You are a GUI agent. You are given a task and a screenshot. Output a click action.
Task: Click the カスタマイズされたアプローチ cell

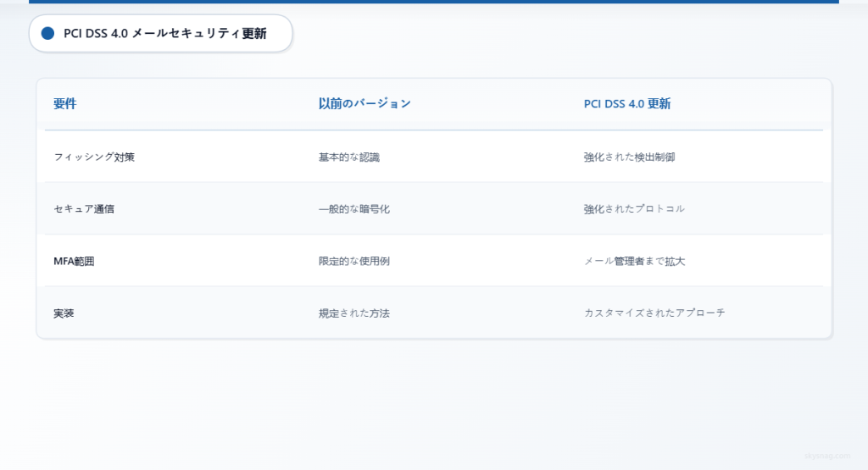pos(654,313)
